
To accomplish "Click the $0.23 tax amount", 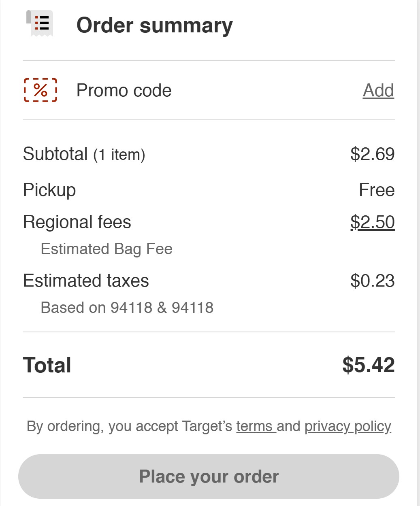I will pyautogui.click(x=372, y=281).
